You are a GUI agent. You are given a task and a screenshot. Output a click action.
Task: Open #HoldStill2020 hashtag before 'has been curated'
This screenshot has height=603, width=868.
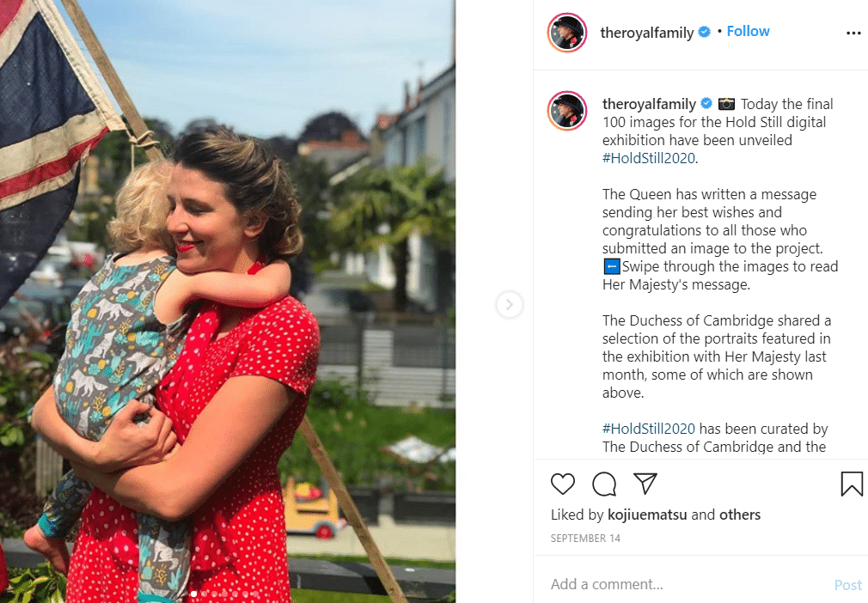coord(649,429)
